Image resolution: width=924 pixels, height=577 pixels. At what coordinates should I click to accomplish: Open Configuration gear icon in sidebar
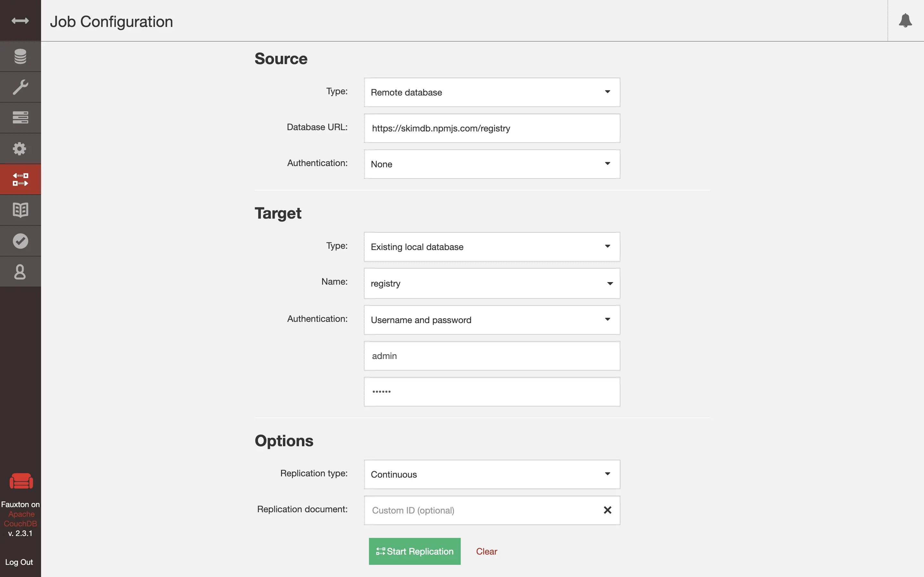click(x=20, y=148)
